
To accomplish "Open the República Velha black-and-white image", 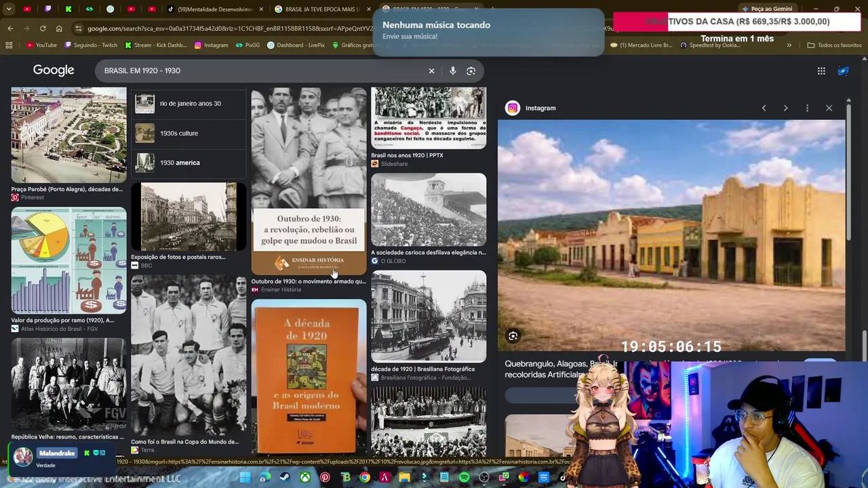I will click(x=68, y=384).
